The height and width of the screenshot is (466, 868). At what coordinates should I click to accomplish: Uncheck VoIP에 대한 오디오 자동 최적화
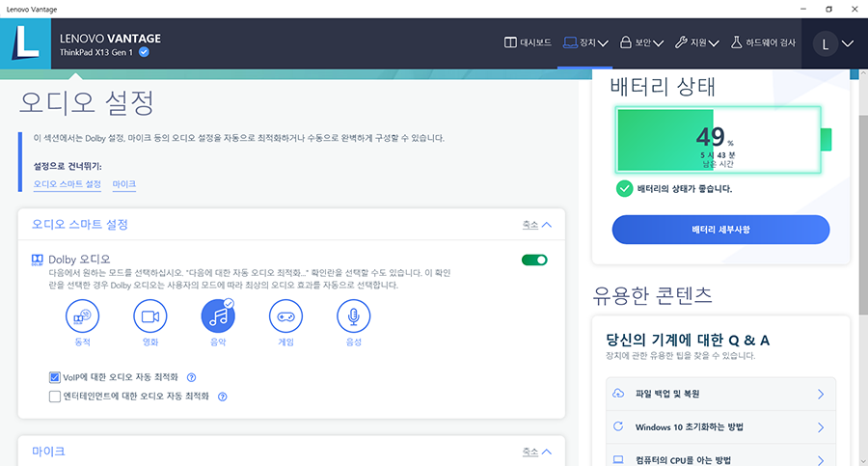[54, 377]
